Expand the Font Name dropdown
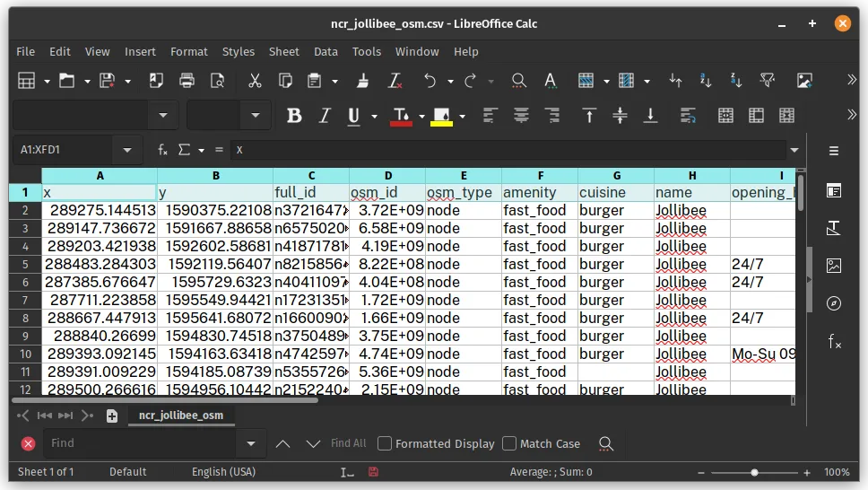 pyautogui.click(x=163, y=115)
